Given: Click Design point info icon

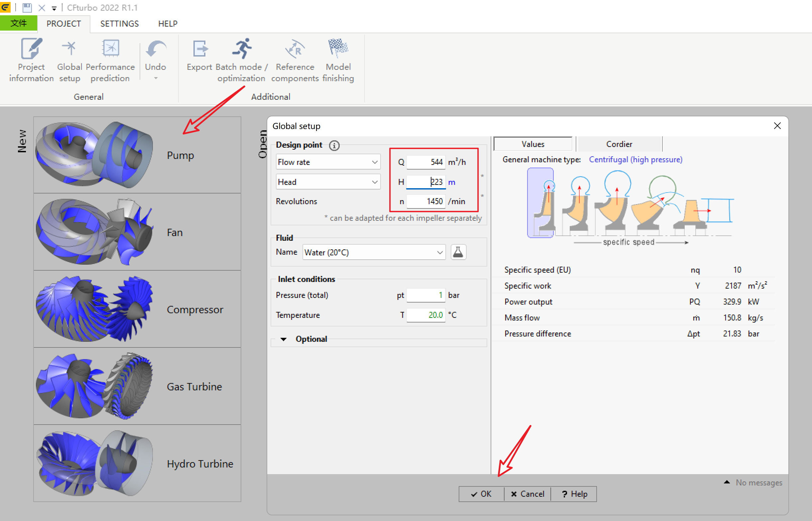Looking at the screenshot, I should 334,146.
